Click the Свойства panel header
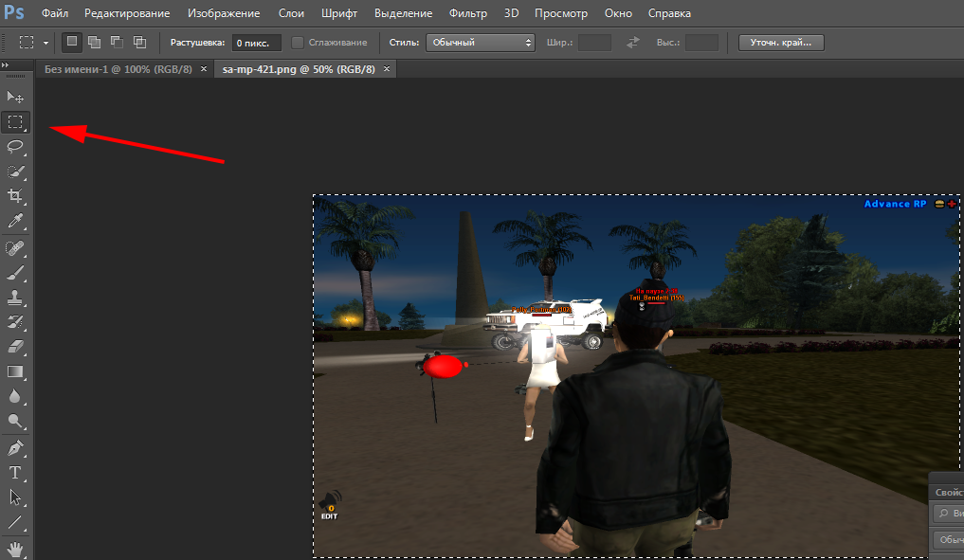The width and height of the screenshot is (964, 560). tap(949, 493)
